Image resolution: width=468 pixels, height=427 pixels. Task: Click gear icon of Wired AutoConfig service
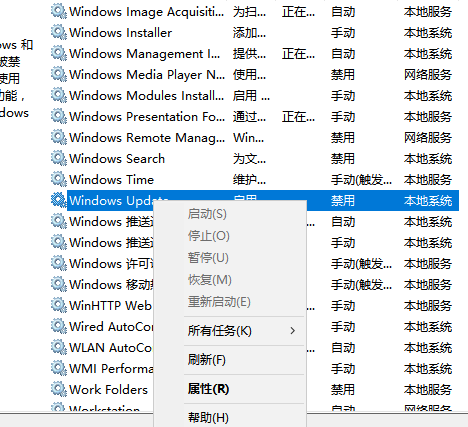59,326
